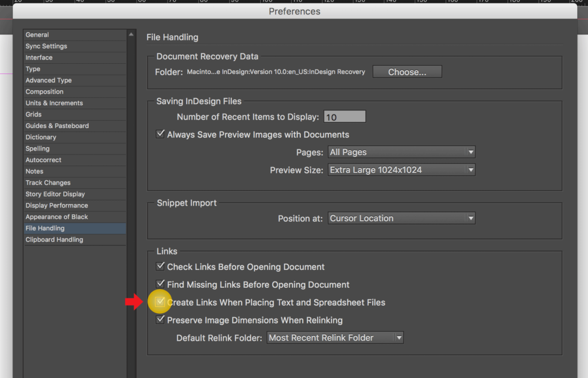
Task: Open the Pages dropdown
Action: [x=401, y=152]
